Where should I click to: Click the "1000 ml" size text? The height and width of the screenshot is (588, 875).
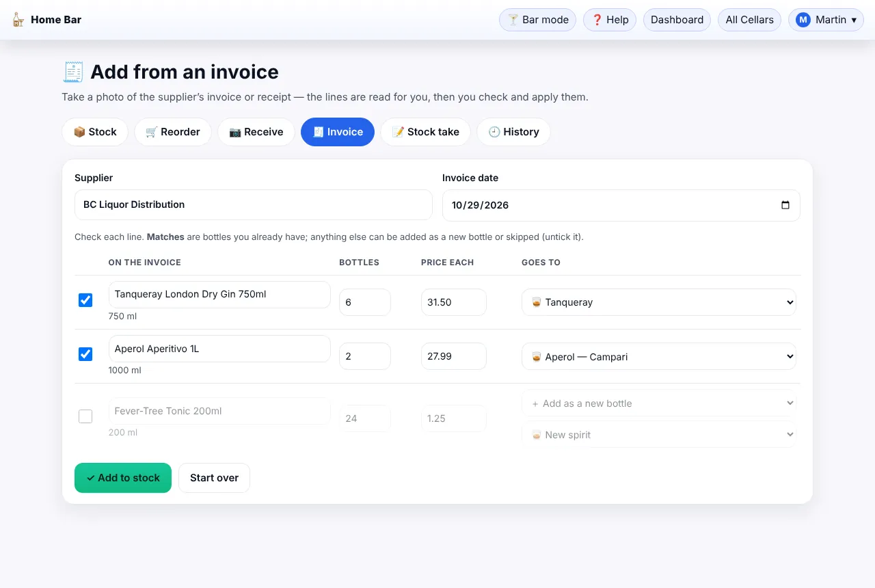click(x=125, y=371)
